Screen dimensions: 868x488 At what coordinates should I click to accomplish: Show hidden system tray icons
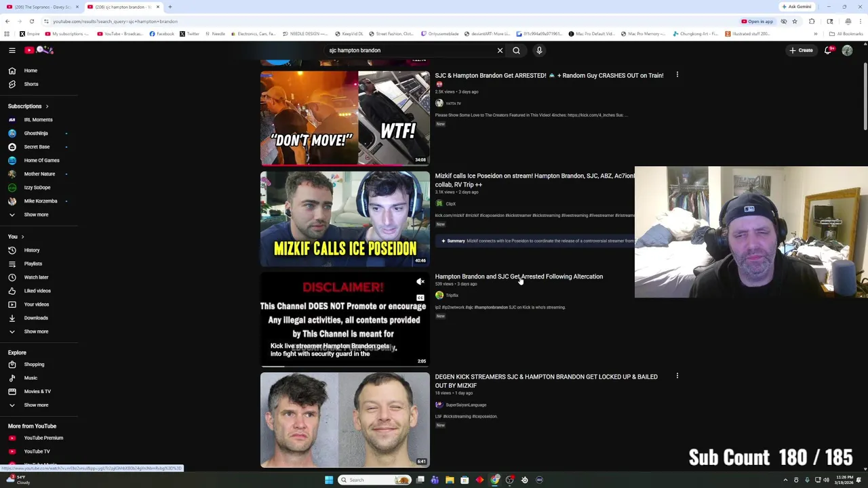click(785, 480)
